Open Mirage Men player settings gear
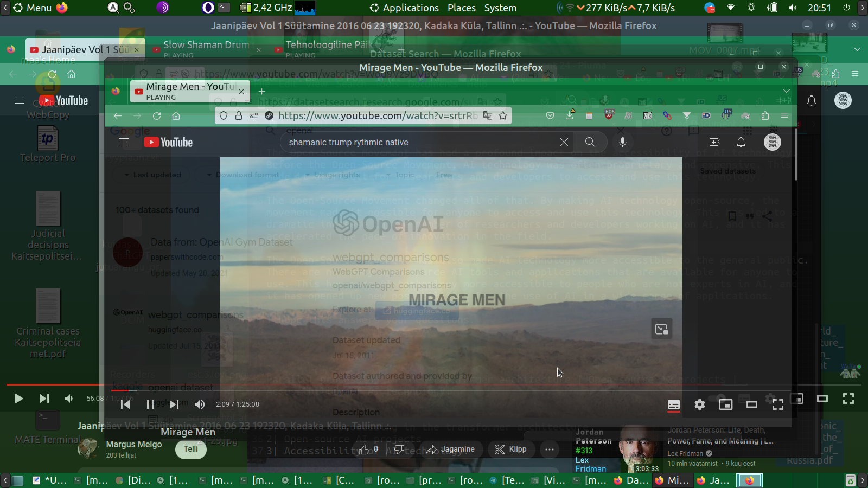The height and width of the screenshot is (488, 868). click(700, 404)
